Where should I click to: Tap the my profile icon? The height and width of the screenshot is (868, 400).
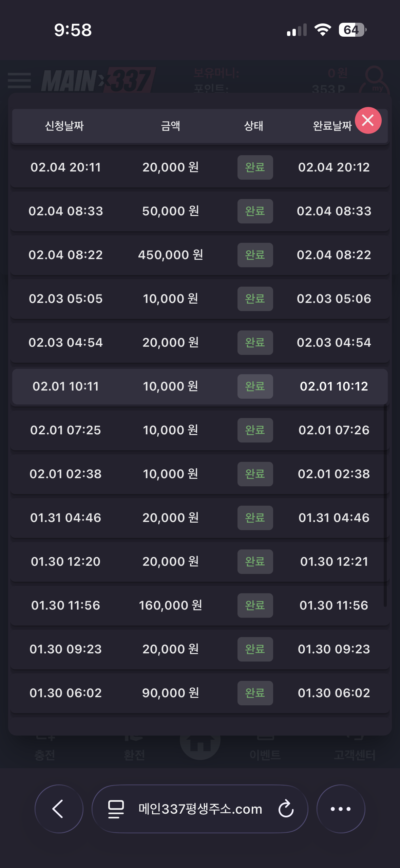tap(375, 80)
